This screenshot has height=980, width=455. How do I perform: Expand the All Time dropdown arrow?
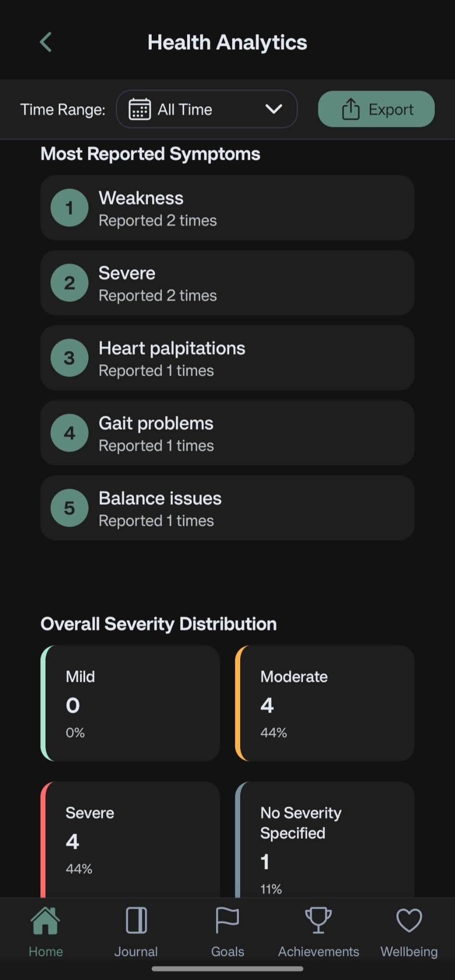point(274,109)
